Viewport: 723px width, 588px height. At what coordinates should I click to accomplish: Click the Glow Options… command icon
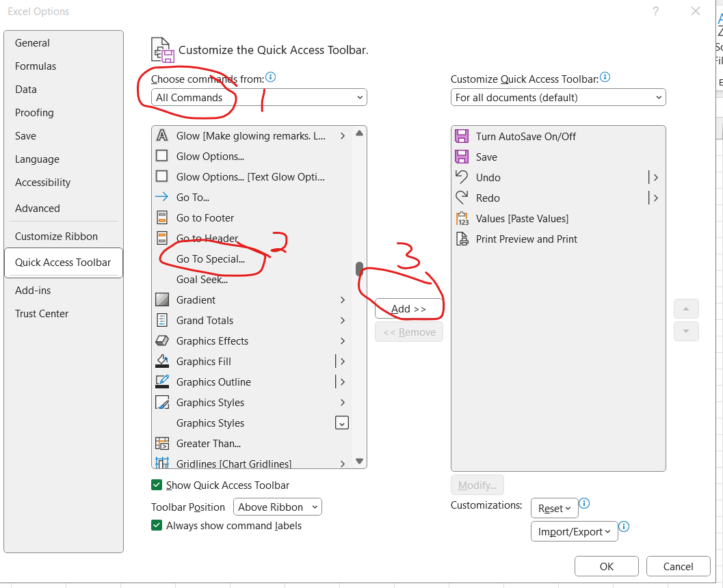(x=162, y=156)
